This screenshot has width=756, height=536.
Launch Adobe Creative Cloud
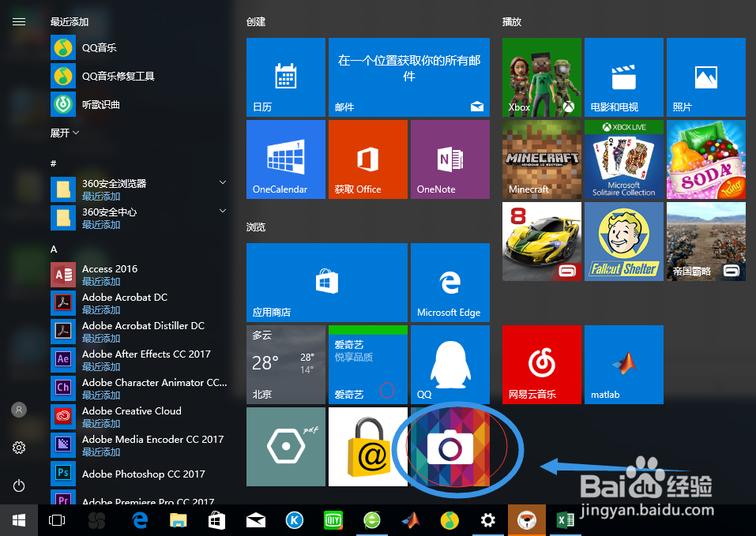pos(139,417)
